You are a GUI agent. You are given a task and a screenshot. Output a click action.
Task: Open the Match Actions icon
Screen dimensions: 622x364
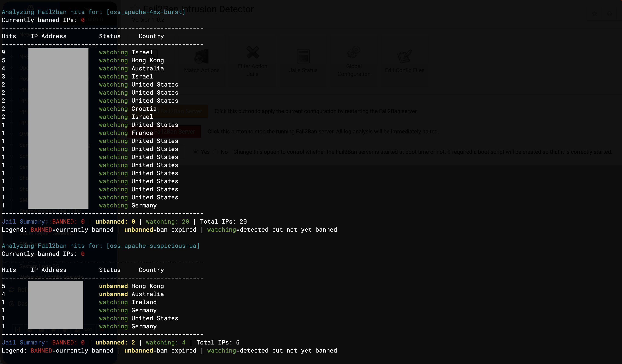pos(202,56)
